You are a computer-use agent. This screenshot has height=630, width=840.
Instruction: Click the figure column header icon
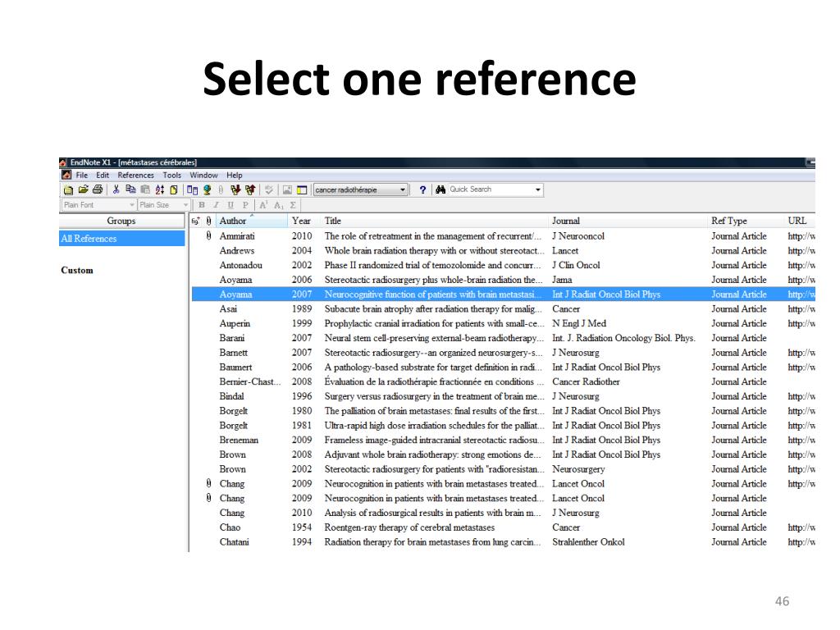pyautogui.click(x=196, y=221)
